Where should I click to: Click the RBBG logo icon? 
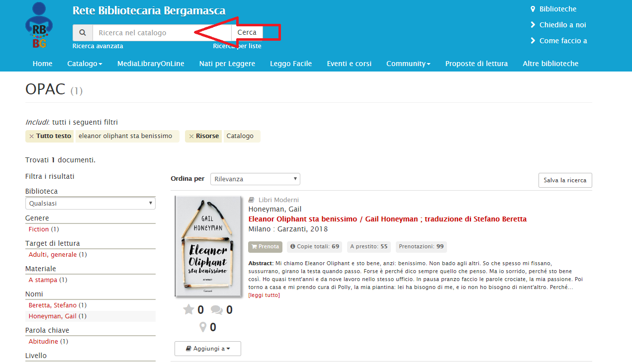click(x=39, y=26)
